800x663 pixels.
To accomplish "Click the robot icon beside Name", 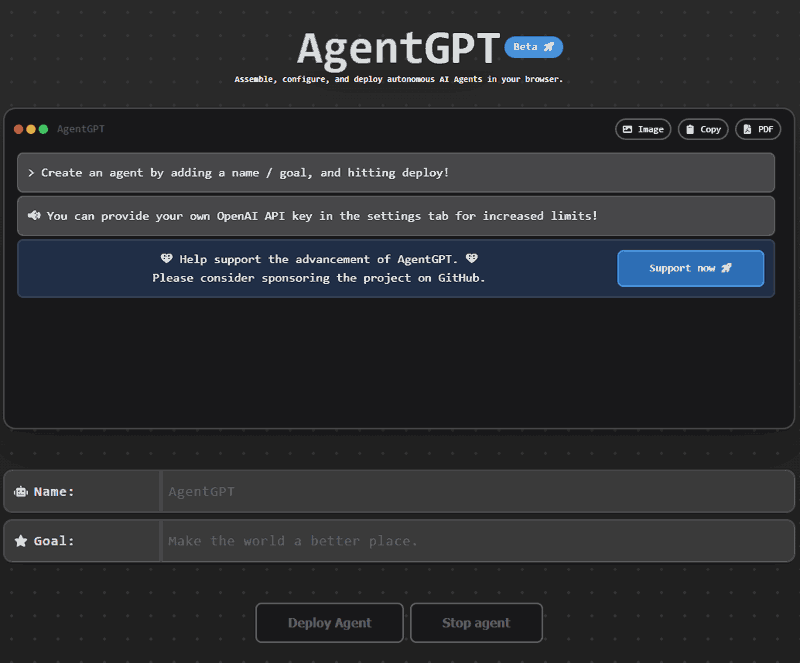I will (21, 492).
